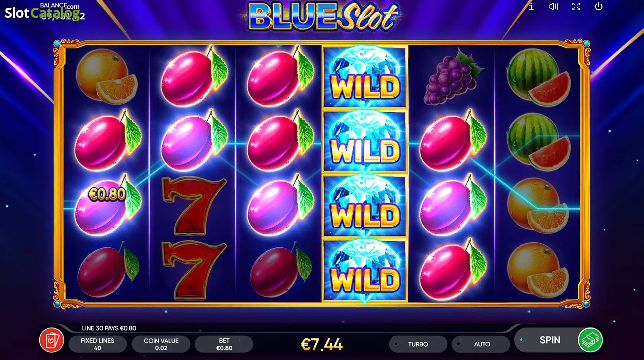The width and height of the screenshot is (644, 360).
Task: Mute the game sound
Action: point(553,6)
